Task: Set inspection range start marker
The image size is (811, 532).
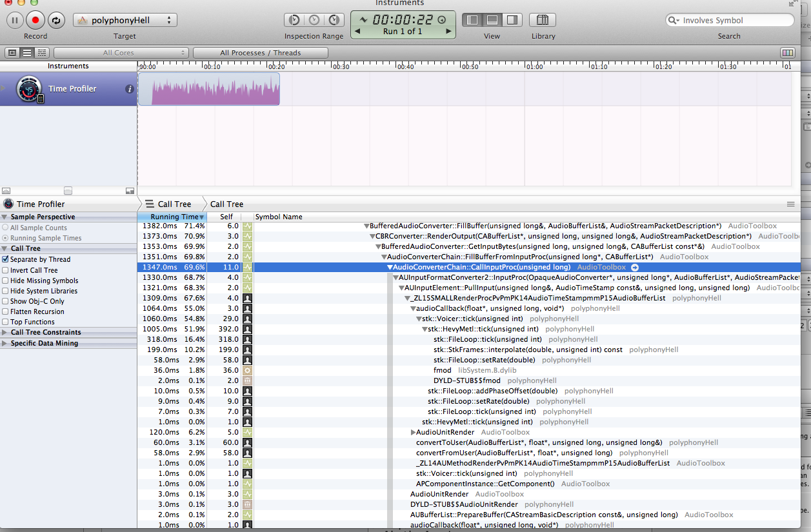Action: (x=294, y=20)
